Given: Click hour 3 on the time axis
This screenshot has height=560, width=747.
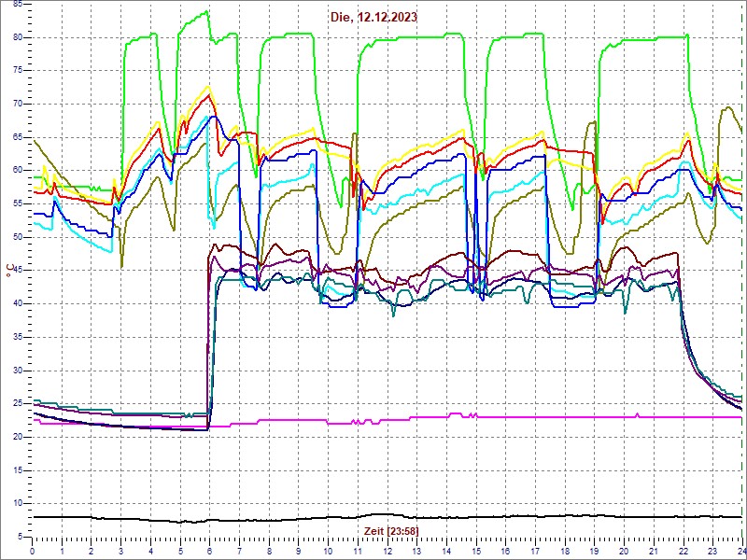Looking at the screenshot, I should pos(121,549).
